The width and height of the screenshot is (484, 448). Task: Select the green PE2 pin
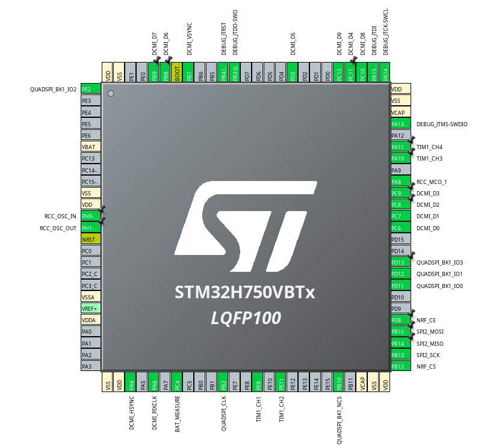tap(90, 89)
